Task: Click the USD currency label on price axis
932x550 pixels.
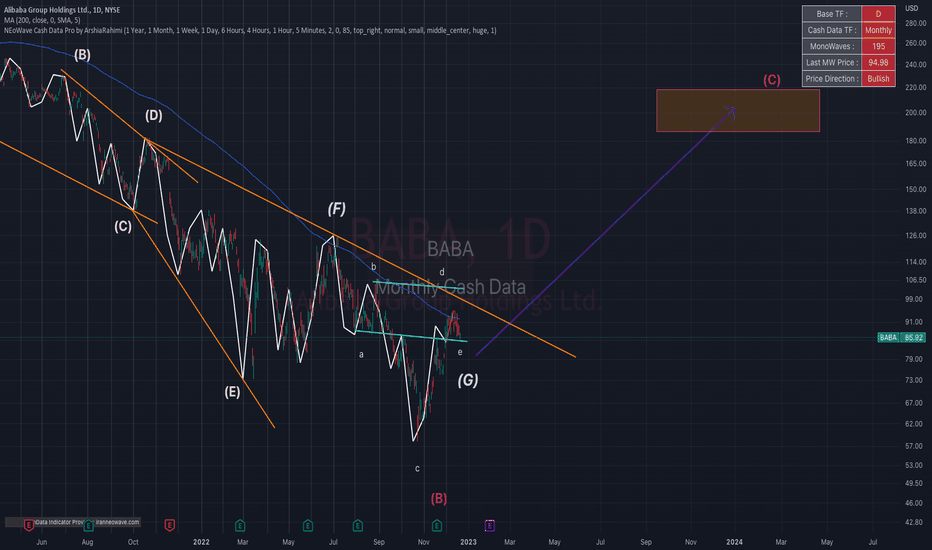Action: [x=911, y=8]
